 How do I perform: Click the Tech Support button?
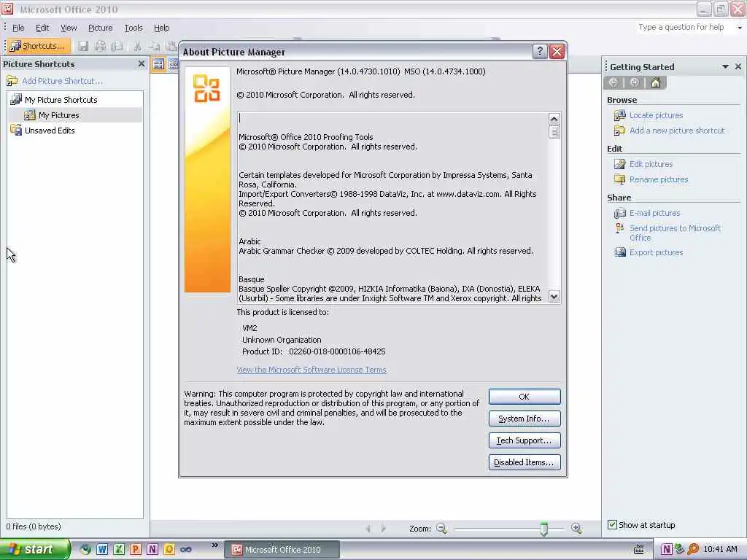(525, 440)
